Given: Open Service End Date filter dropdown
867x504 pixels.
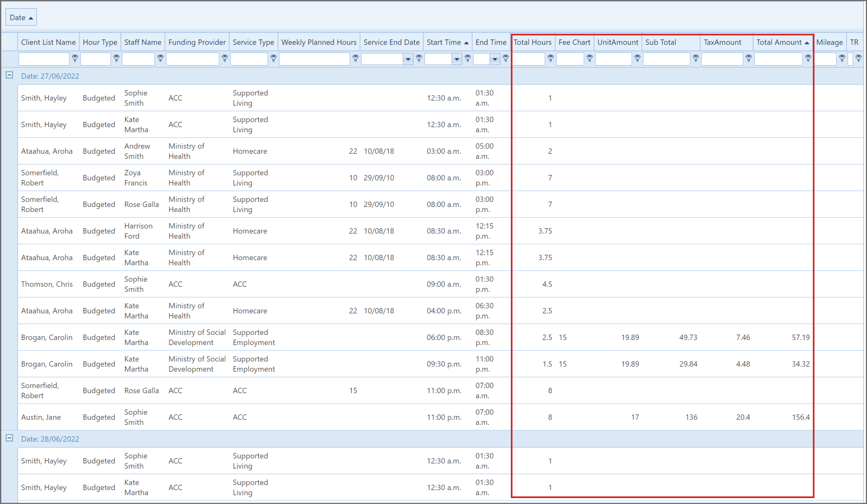Looking at the screenshot, I should coord(408,59).
